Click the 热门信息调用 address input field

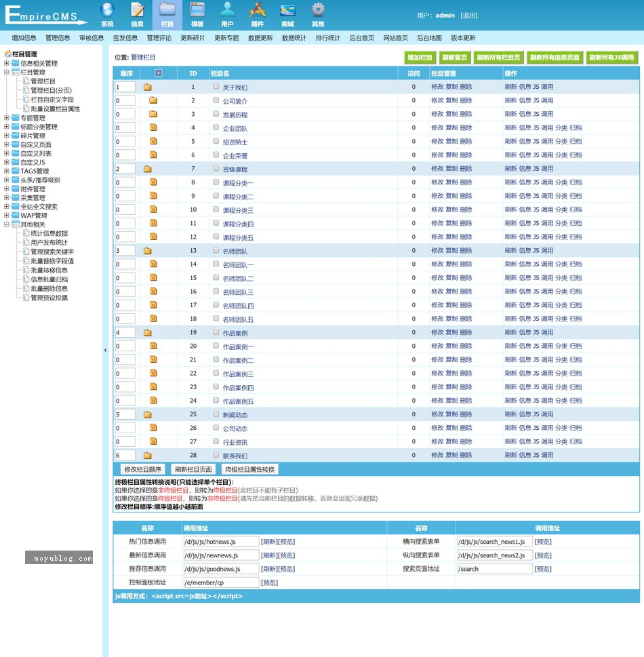(221, 542)
